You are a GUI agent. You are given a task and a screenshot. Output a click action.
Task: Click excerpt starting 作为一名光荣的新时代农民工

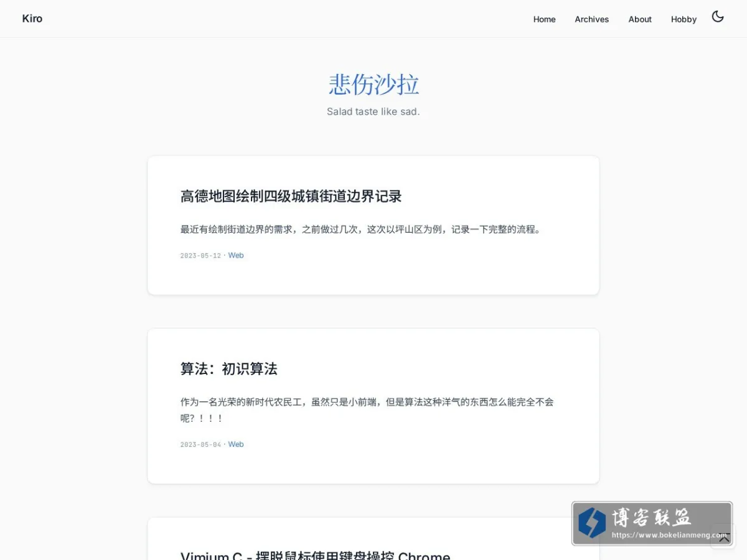tap(367, 410)
